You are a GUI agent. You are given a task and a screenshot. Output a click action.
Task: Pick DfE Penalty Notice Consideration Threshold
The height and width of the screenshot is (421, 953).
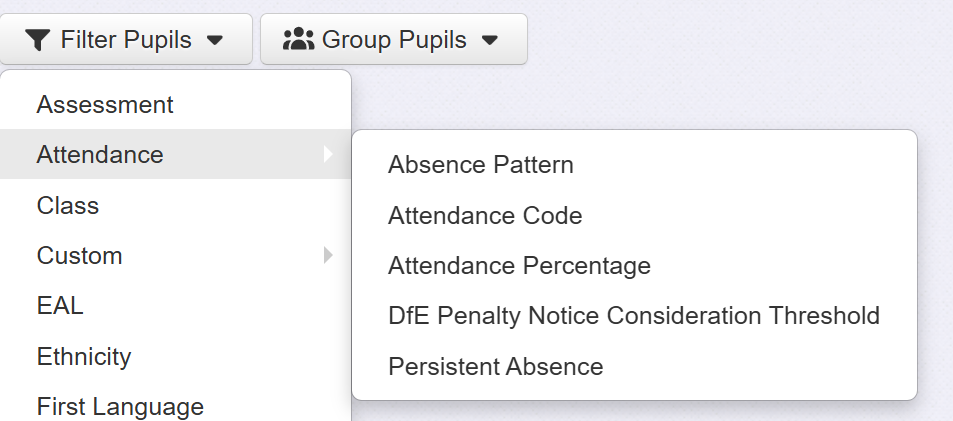[x=634, y=316]
